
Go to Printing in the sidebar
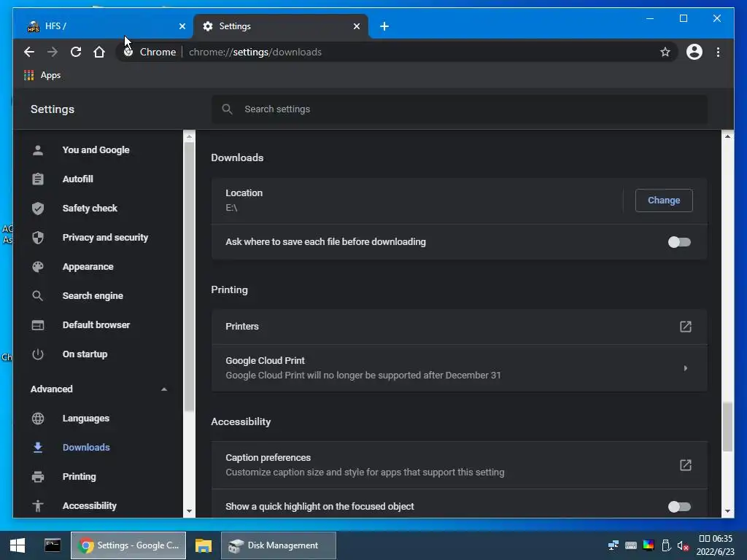coord(79,477)
